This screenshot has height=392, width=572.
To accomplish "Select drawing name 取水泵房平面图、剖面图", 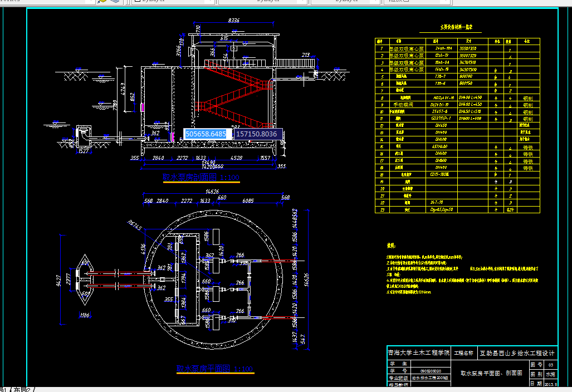I will [491, 373].
